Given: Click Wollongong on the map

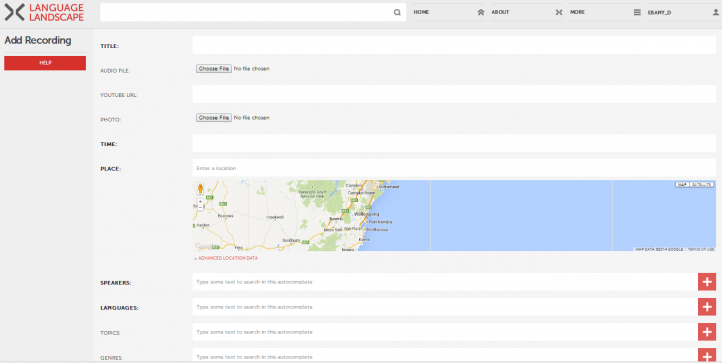Looking at the screenshot, I should tap(367, 214).
